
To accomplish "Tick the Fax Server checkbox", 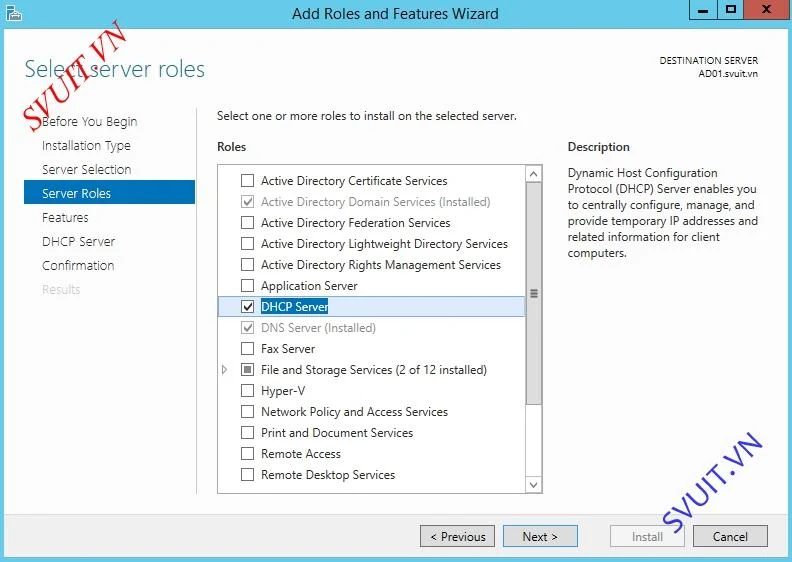I will 248,348.
